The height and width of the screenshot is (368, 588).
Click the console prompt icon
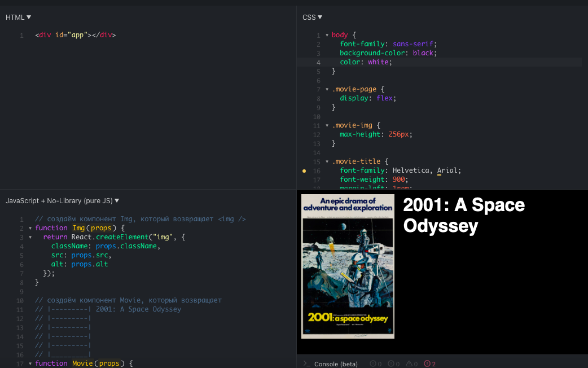(305, 363)
